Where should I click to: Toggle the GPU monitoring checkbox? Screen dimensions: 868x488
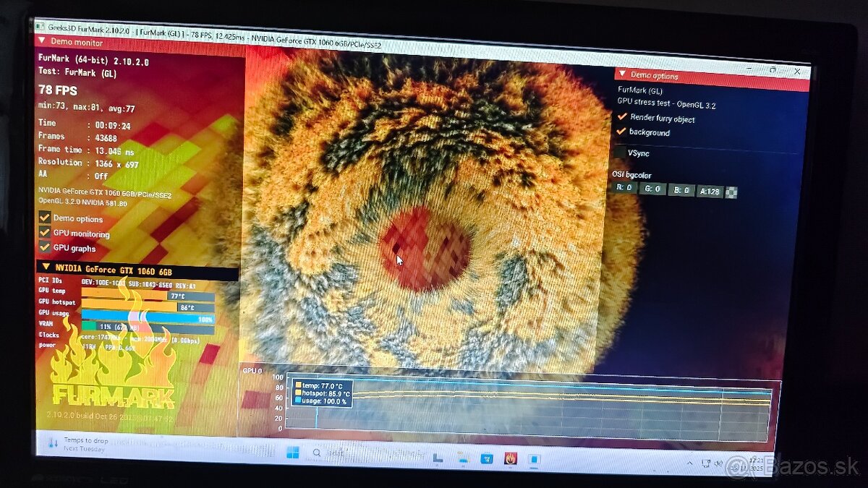pyautogui.click(x=45, y=233)
